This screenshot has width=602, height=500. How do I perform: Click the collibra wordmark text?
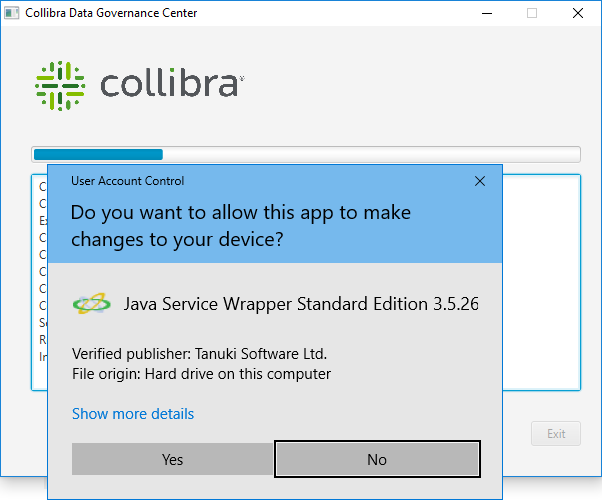pyautogui.click(x=171, y=84)
